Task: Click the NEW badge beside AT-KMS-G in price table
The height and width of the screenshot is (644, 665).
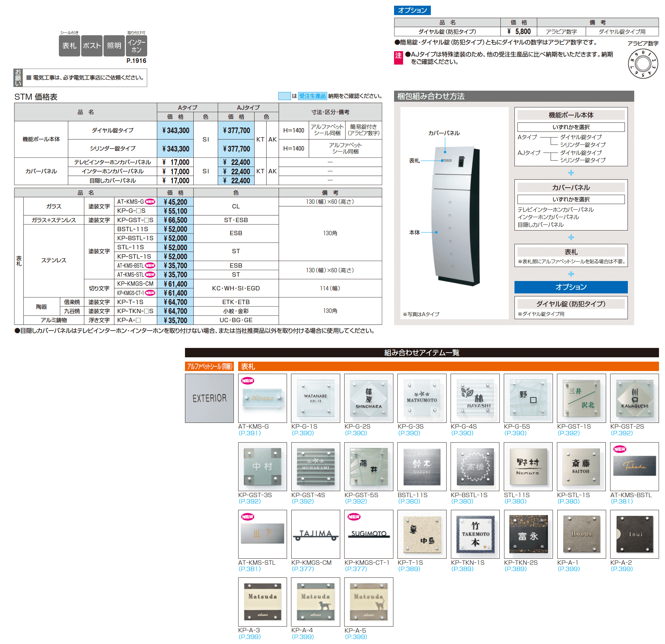Action: [x=150, y=201]
